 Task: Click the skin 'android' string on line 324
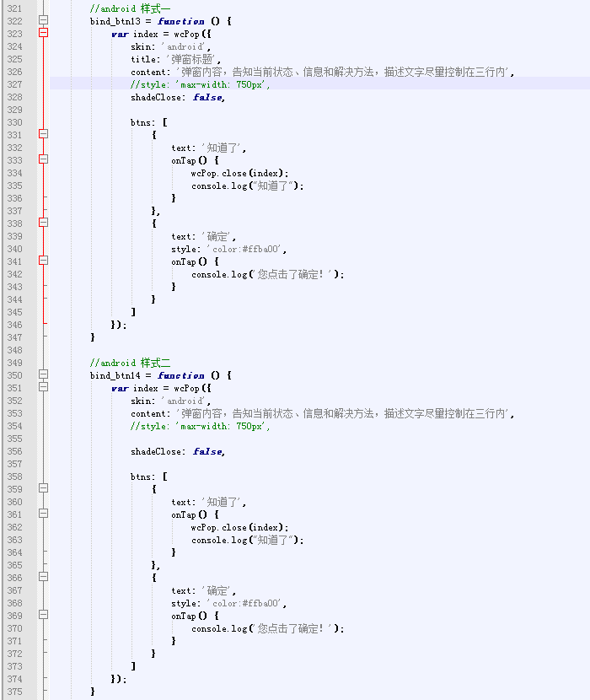(184, 46)
